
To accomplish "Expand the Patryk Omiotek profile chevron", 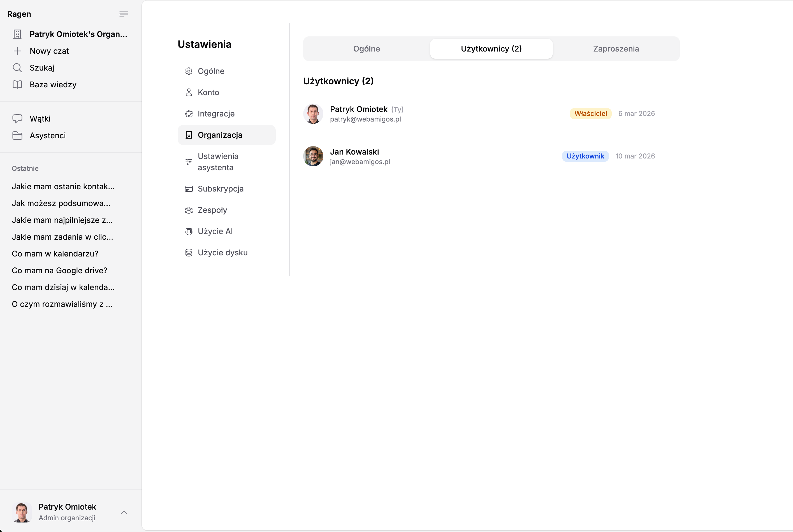I will [124, 512].
